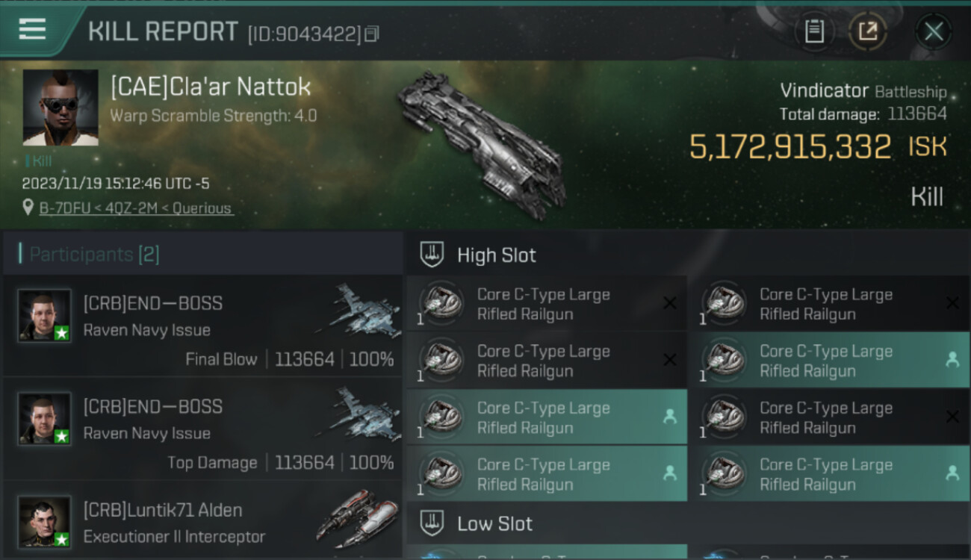Click first destroyed railgun in left column
Screen dimensions: 971x560
pos(545,304)
